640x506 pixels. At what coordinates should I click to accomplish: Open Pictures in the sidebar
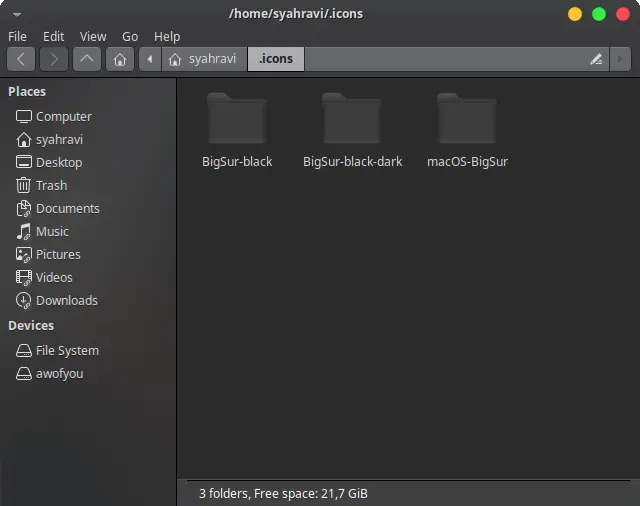pyautogui.click(x=48, y=255)
